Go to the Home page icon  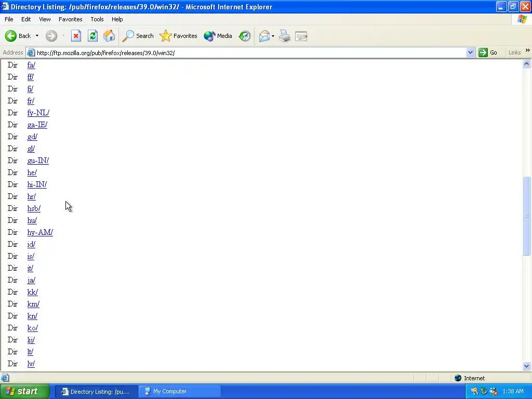109,36
